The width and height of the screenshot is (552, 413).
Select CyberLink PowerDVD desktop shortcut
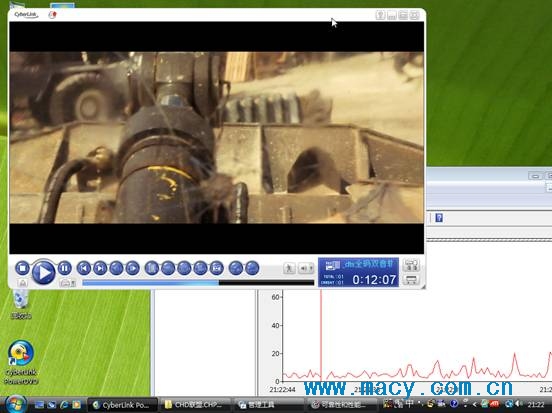pos(21,362)
